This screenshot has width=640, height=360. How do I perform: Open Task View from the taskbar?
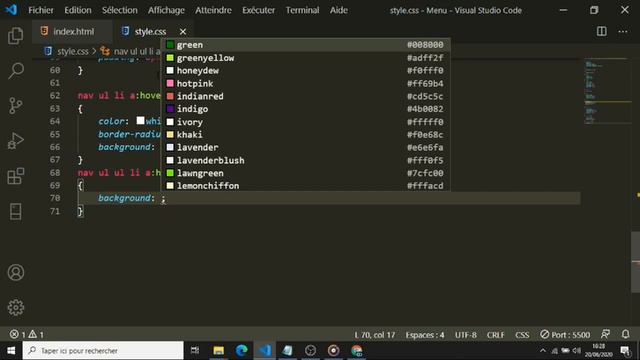coord(195,351)
